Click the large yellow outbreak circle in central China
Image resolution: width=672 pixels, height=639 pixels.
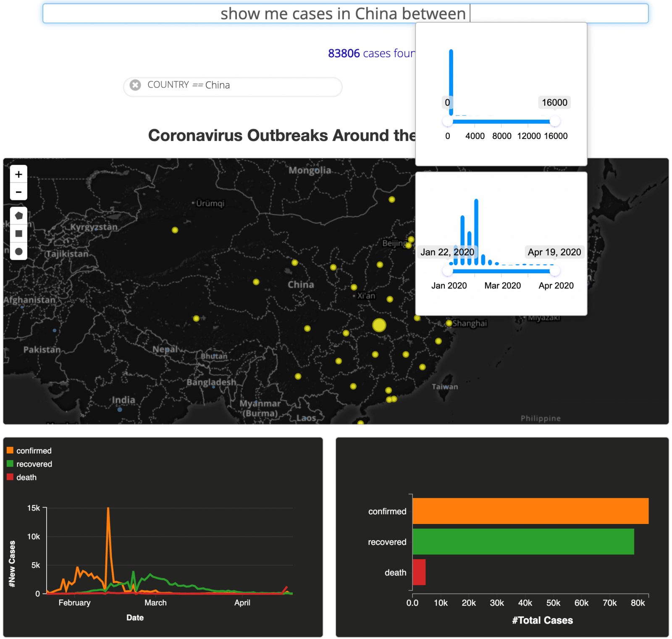pos(379,325)
